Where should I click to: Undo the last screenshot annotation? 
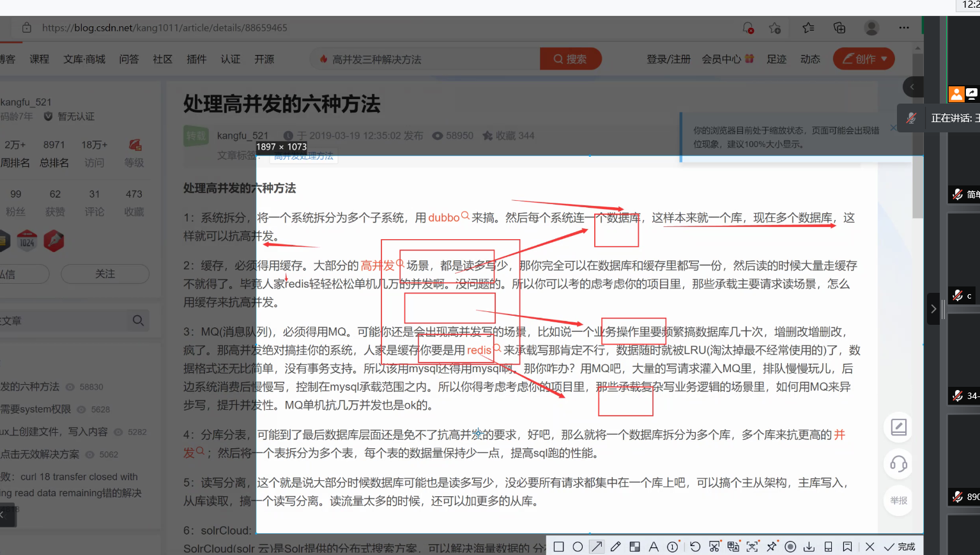[x=695, y=547]
